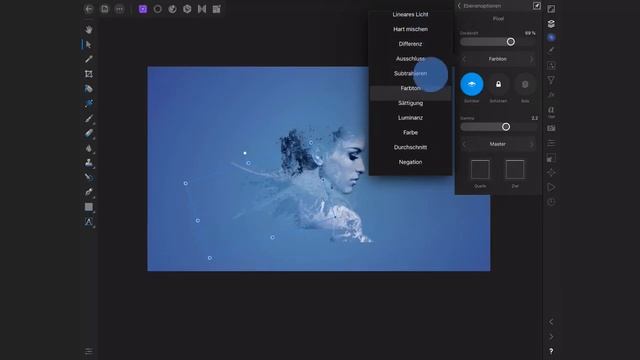640x360 pixels.
Task: Select the Hand view tool
Action: pos(89,29)
